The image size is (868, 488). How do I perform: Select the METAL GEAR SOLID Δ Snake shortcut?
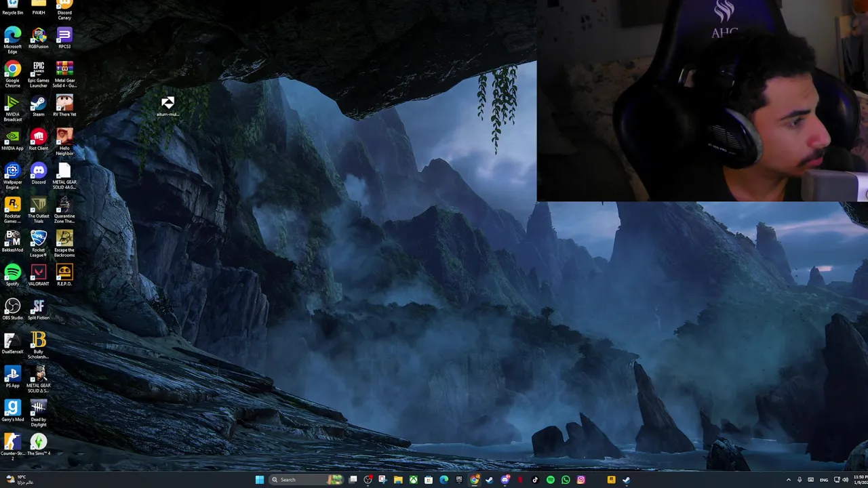click(39, 379)
